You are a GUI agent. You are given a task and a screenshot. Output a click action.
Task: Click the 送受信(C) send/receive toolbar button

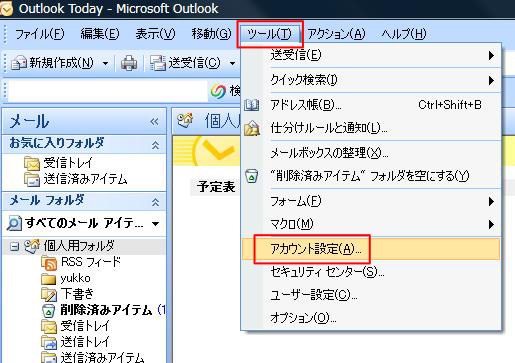coord(185,63)
